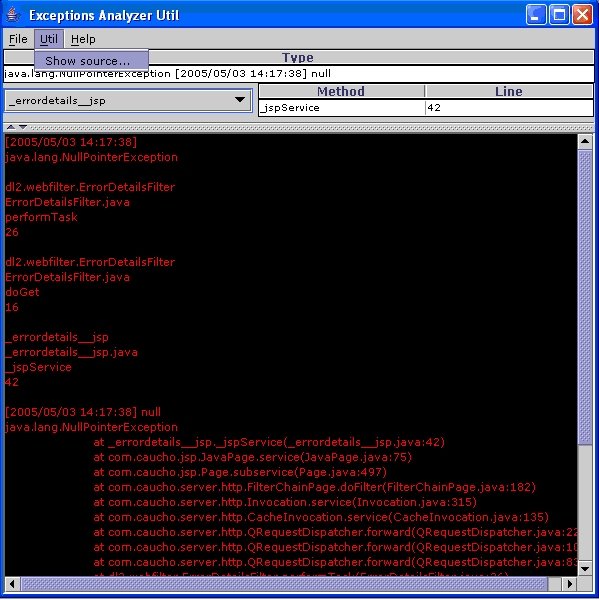Click the Type column header

coord(298,57)
